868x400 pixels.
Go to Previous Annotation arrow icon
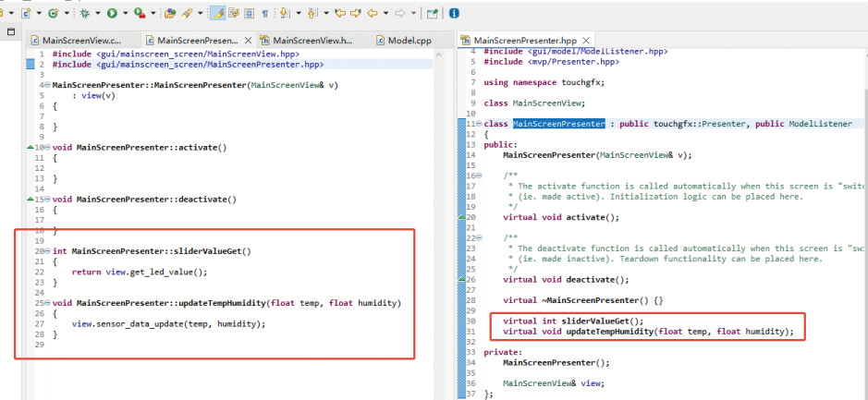tap(312, 13)
